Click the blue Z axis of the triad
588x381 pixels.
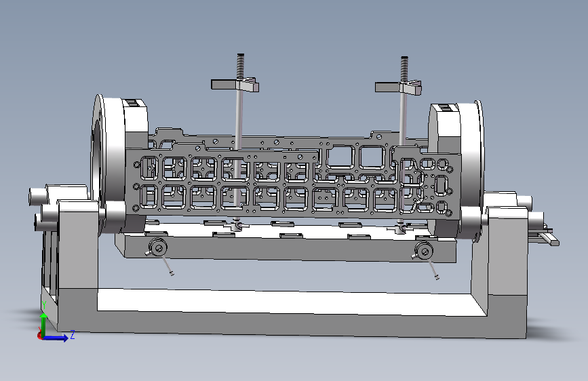[56, 338]
